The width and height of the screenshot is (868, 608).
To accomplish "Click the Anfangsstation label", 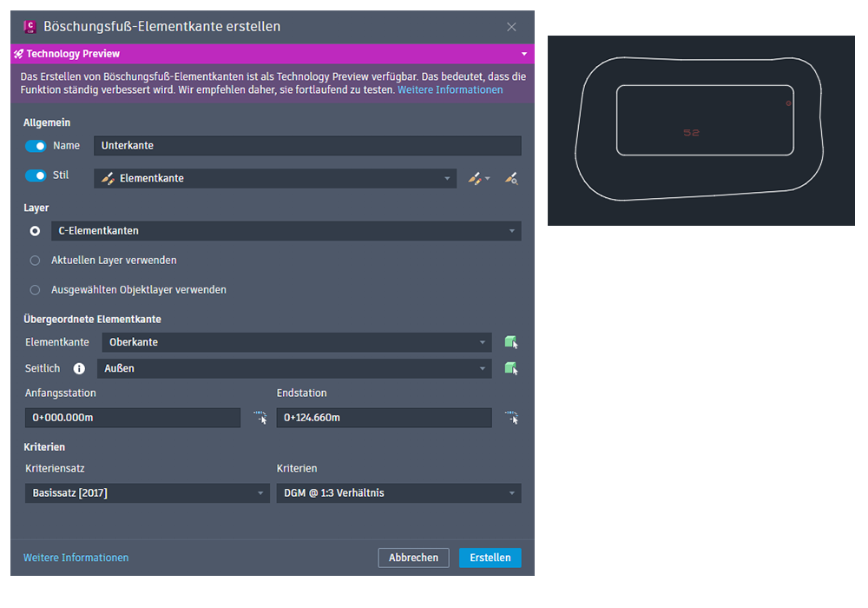I will [61, 393].
